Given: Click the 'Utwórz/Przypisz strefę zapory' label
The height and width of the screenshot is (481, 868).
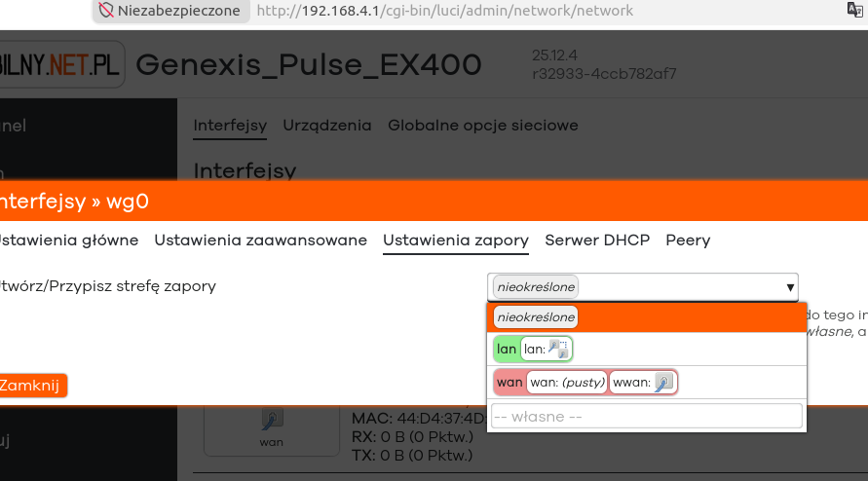Looking at the screenshot, I should coord(107,286).
